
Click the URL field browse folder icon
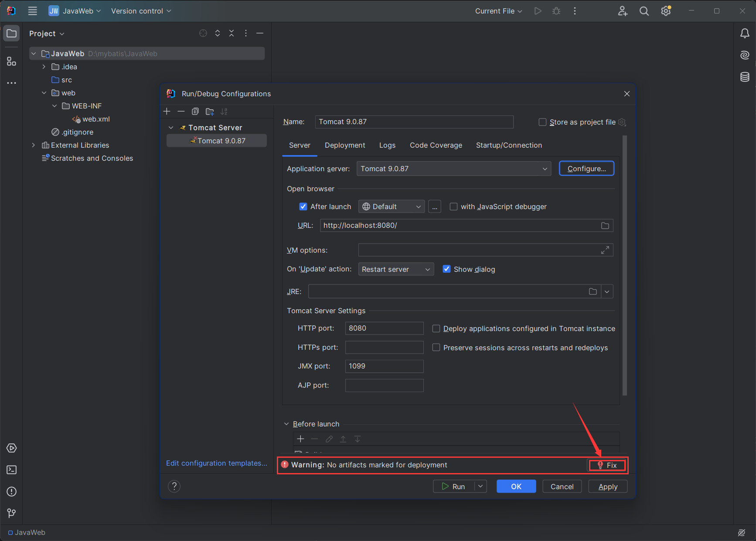605,226
